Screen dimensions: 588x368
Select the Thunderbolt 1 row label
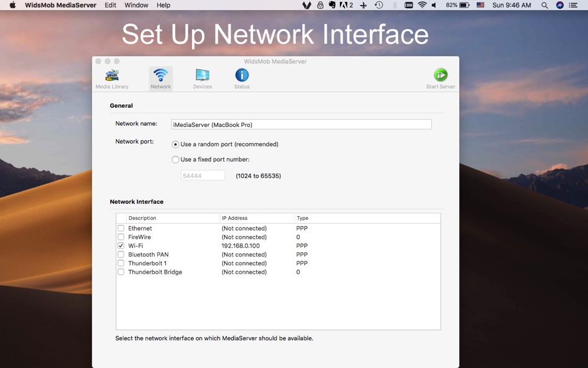[147, 263]
